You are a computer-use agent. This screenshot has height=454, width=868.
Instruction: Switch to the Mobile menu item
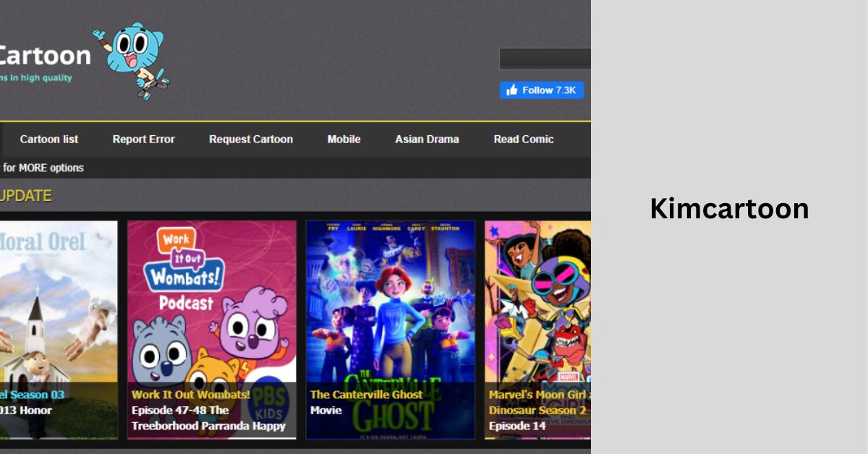click(344, 140)
